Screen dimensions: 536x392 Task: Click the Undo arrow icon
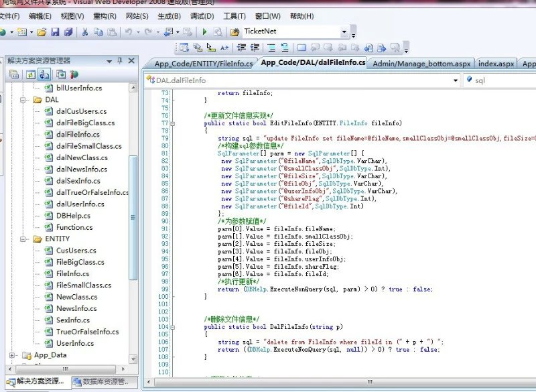click(129, 32)
